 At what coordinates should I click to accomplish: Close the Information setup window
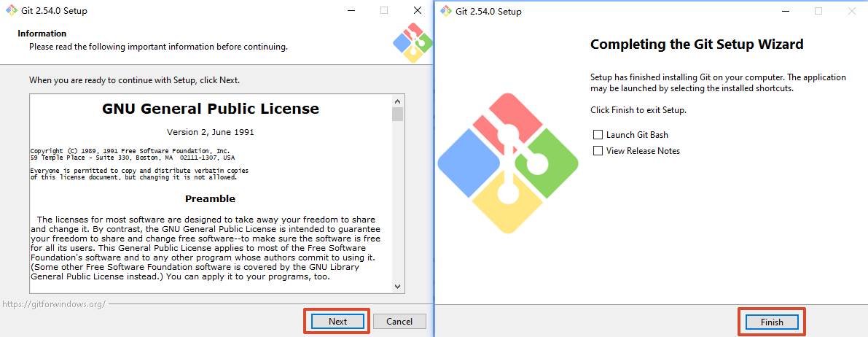pyautogui.click(x=418, y=10)
